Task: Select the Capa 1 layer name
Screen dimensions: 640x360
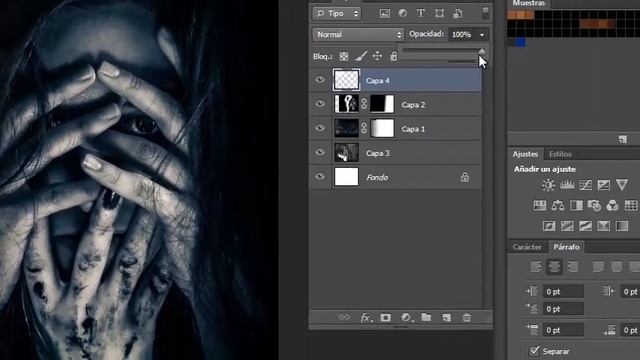Action: [413, 129]
